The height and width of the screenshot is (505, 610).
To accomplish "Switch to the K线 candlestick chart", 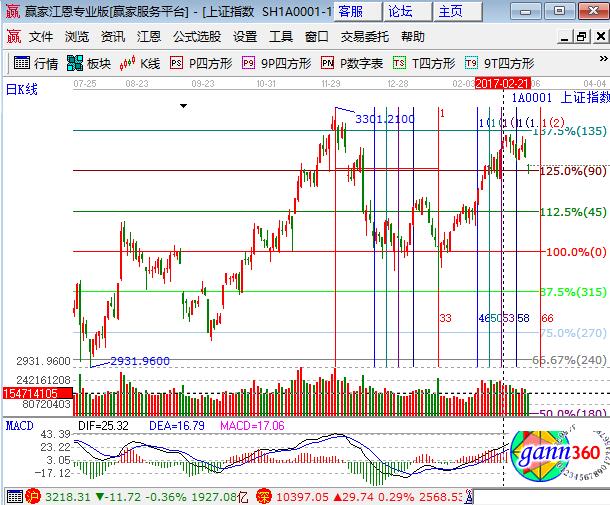I will pyautogui.click(x=140, y=63).
